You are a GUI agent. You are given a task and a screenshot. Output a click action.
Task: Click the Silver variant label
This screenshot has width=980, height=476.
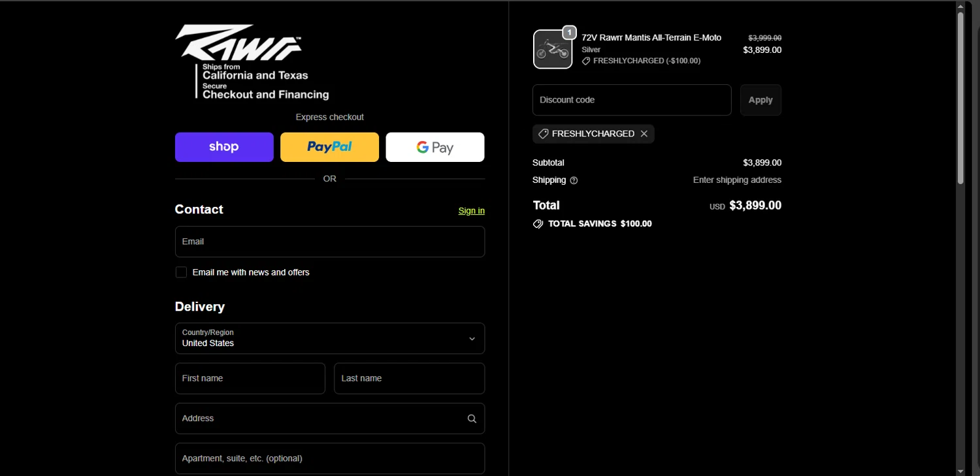coord(591,50)
